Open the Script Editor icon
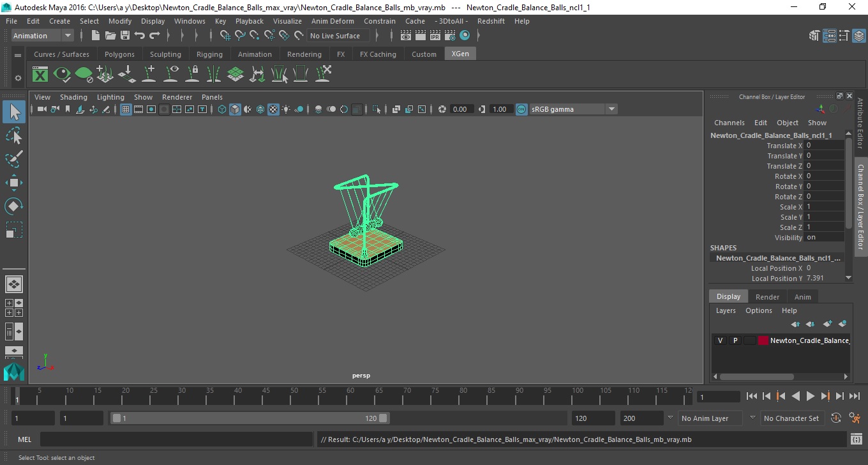The image size is (868, 465). (857, 439)
